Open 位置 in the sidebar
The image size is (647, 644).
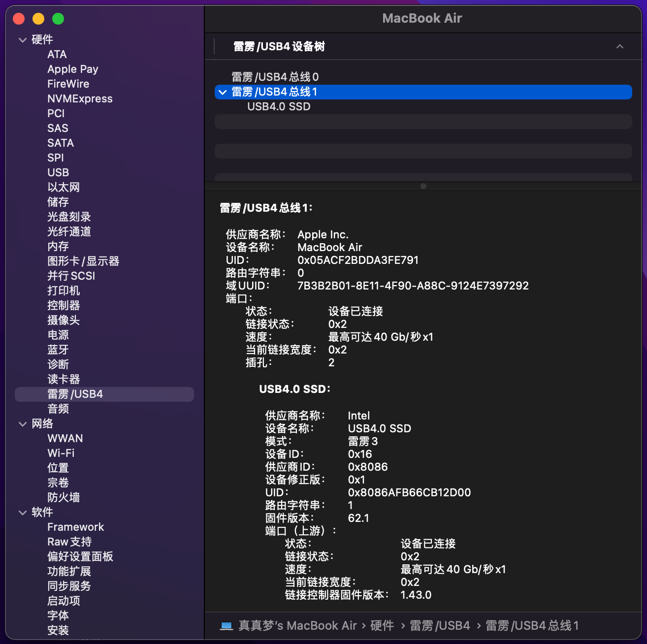click(x=58, y=468)
